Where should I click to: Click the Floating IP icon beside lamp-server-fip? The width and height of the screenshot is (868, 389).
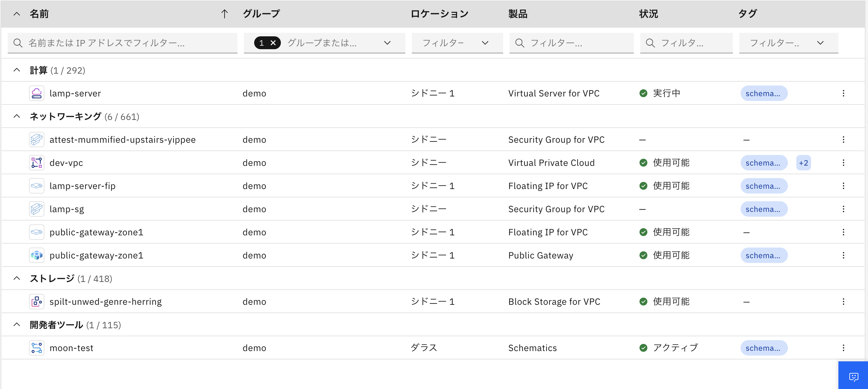pos(36,185)
